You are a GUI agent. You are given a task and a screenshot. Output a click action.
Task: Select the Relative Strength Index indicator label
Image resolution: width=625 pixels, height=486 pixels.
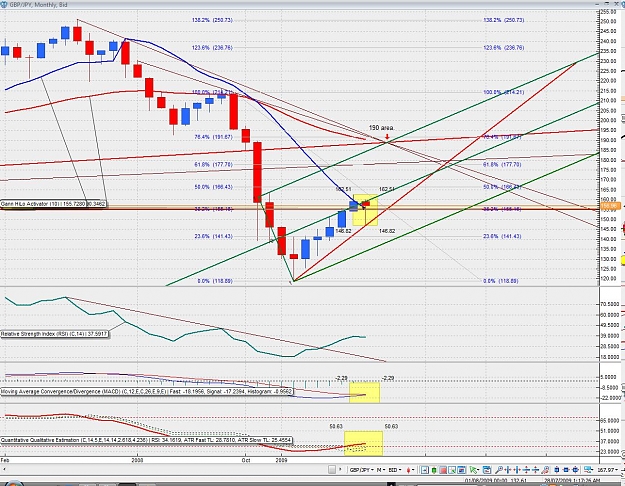(x=54, y=334)
